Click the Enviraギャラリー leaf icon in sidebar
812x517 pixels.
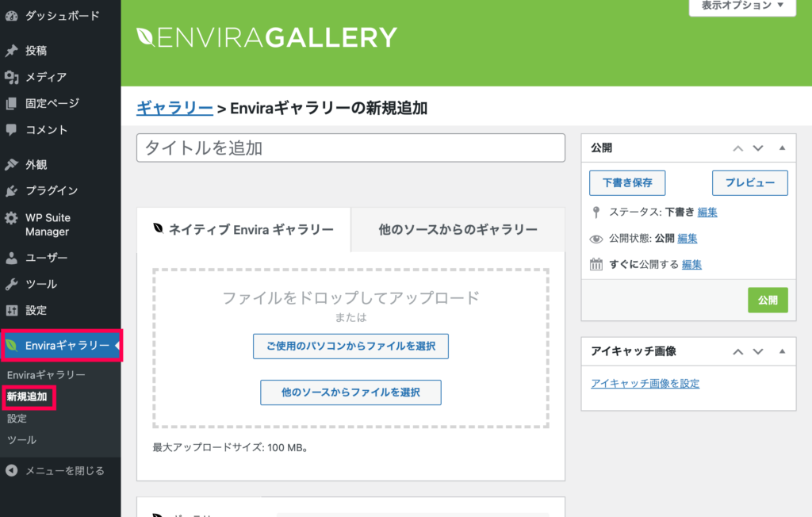click(11, 346)
